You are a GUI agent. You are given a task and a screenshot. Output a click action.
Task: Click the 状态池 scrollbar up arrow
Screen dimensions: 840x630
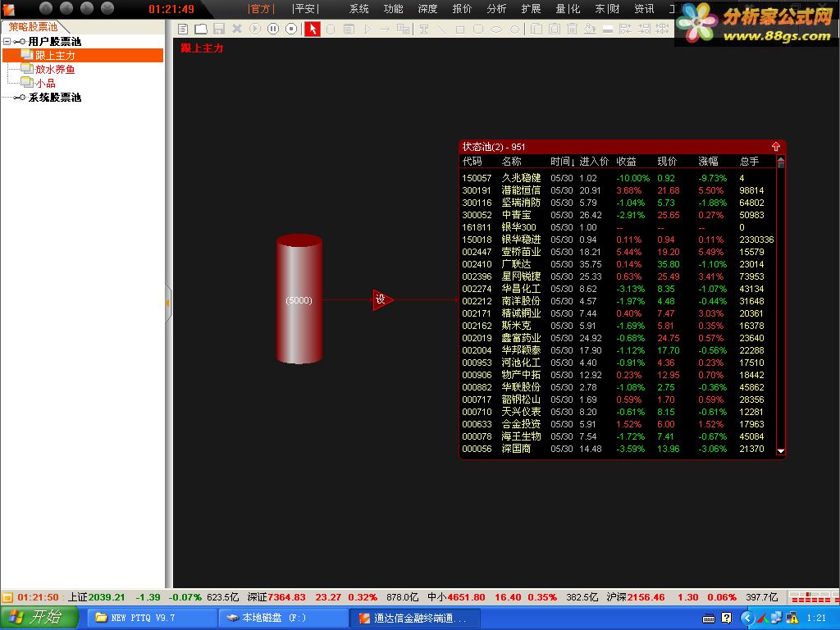pyautogui.click(x=781, y=160)
